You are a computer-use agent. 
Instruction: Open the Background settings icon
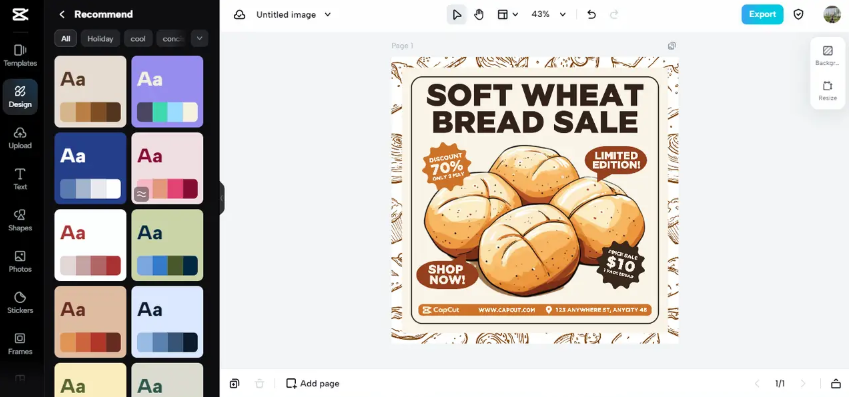pyautogui.click(x=827, y=55)
